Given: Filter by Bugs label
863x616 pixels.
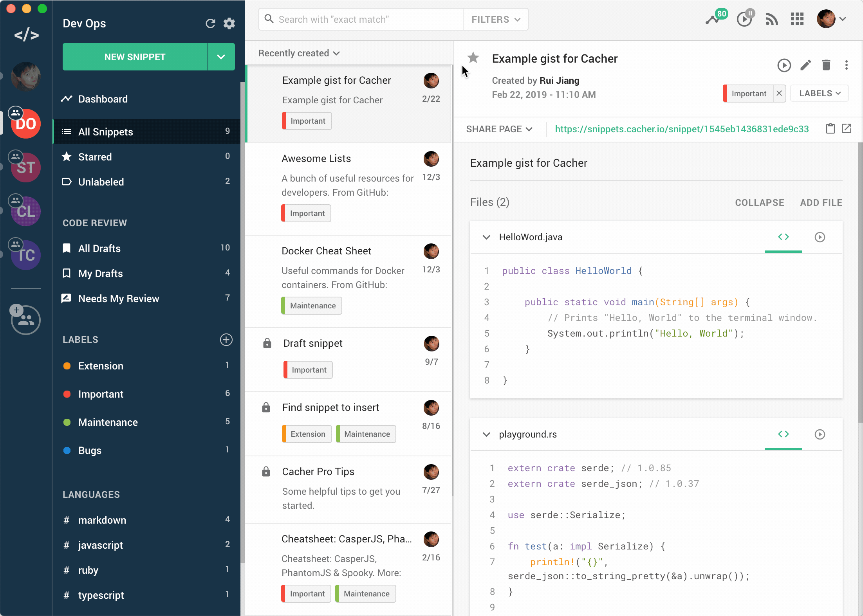Looking at the screenshot, I should [x=146, y=450].
